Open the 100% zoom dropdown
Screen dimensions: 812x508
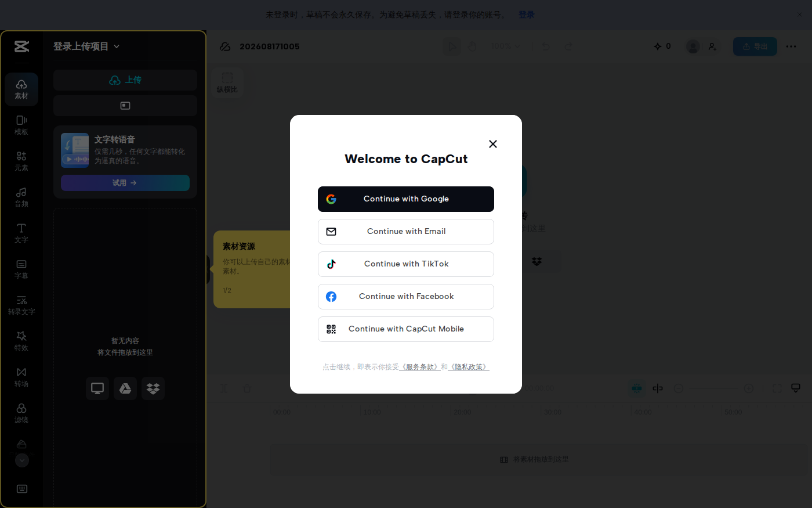(x=506, y=46)
